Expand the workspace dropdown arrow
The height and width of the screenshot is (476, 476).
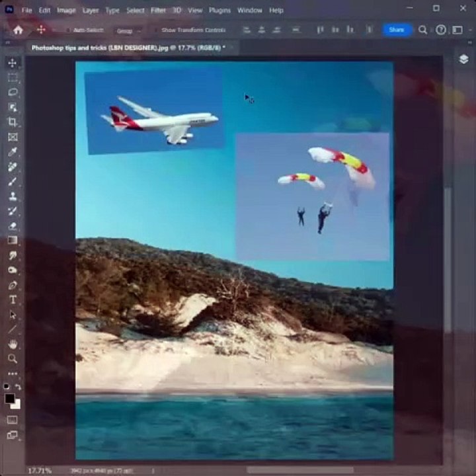tap(470, 30)
